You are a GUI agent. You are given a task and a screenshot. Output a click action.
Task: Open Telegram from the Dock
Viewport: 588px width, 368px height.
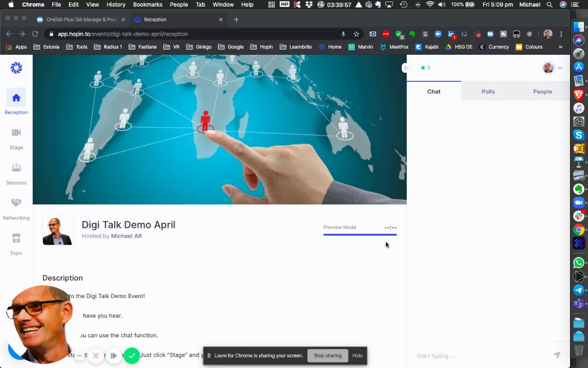579,290
